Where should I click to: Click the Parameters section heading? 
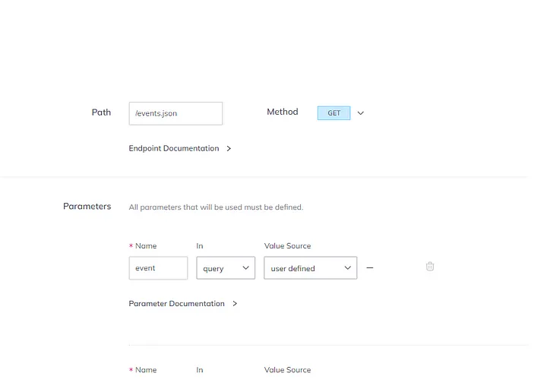coord(87,207)
